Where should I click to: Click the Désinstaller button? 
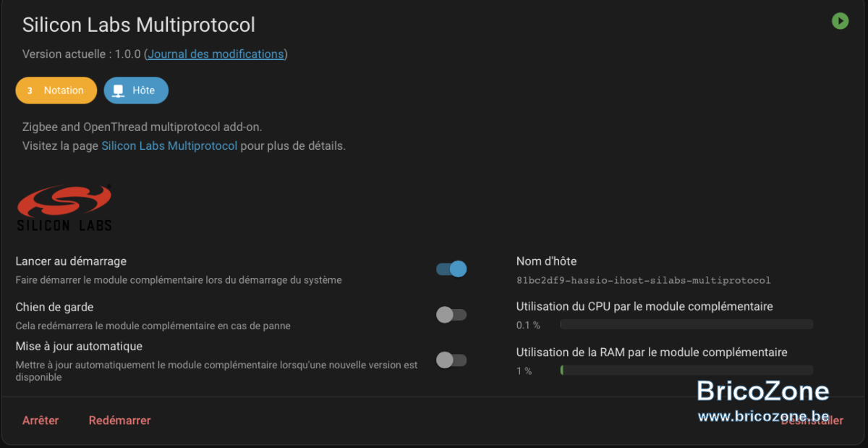[812, 420]
